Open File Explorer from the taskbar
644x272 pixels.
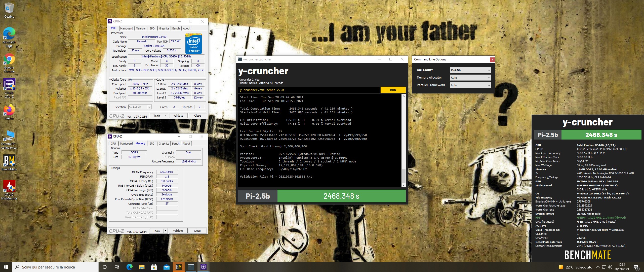(x=142, y=267)
